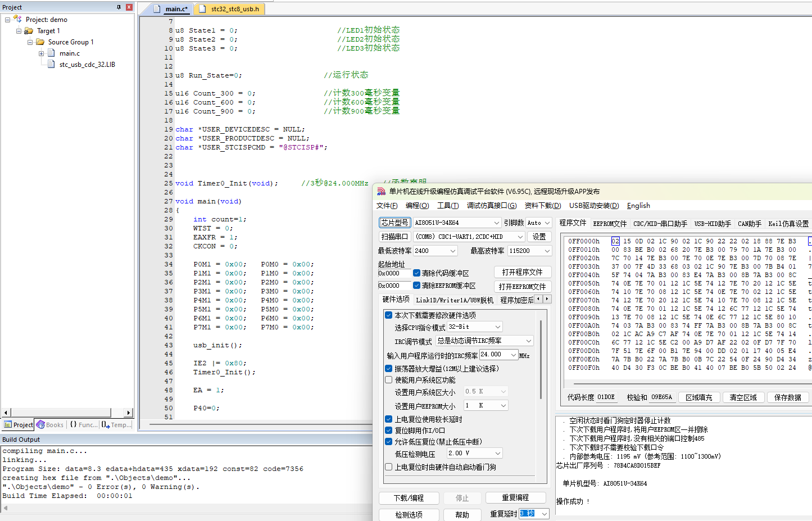
Task: Click the Target 1 folder icon
Action: coord(29,31)
